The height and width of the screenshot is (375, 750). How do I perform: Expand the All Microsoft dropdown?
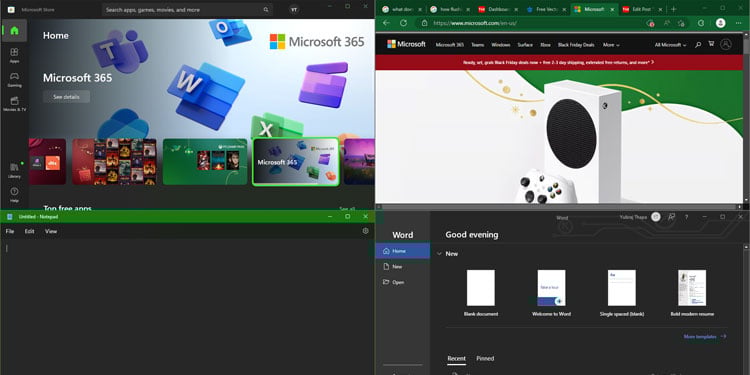coord(670,45)
